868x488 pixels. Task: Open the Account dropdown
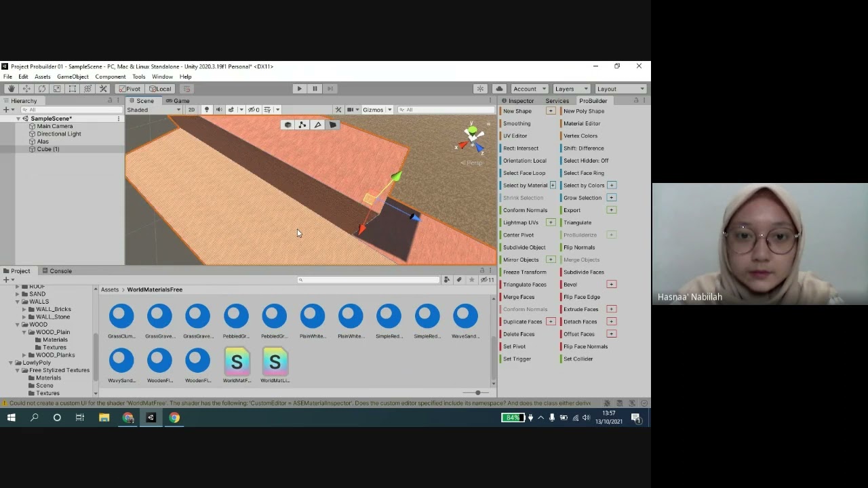[530, 89]
